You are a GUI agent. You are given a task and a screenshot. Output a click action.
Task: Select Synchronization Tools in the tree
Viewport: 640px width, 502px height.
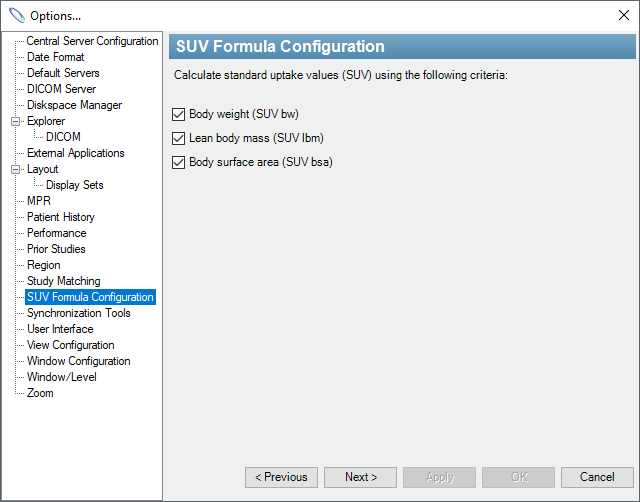(79, 313)
